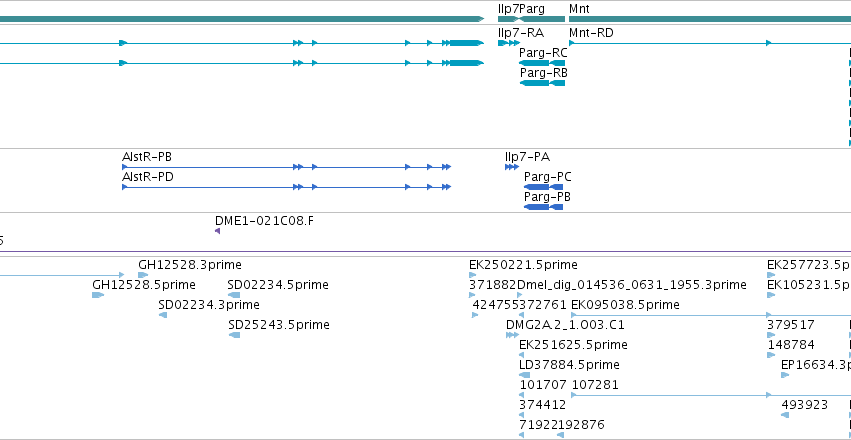Click the Parg-RB transcript glyph
Image resolution: width=851 pixels, height=440 pixels.
[542, 83]
